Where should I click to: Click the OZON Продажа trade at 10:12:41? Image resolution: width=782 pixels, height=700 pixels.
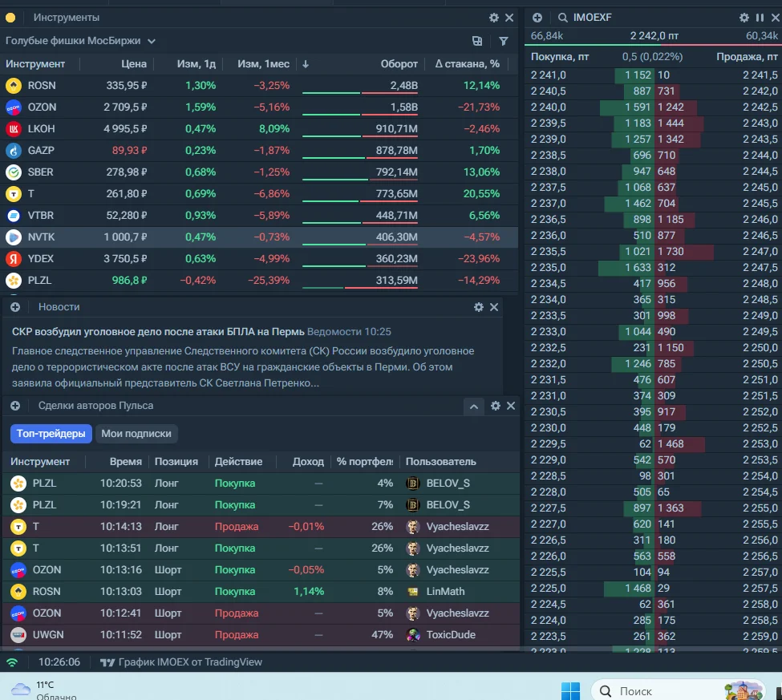click(261, 613)
